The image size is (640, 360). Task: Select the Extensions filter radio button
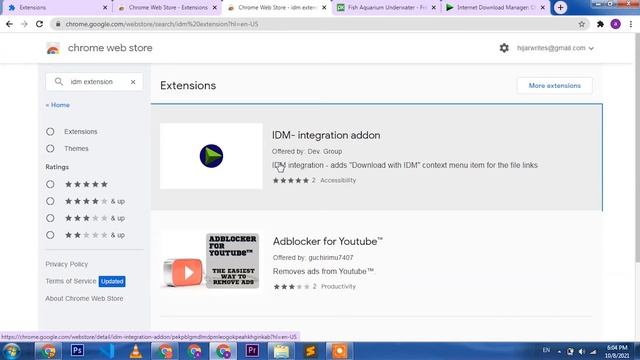click(x=50, y=131)
